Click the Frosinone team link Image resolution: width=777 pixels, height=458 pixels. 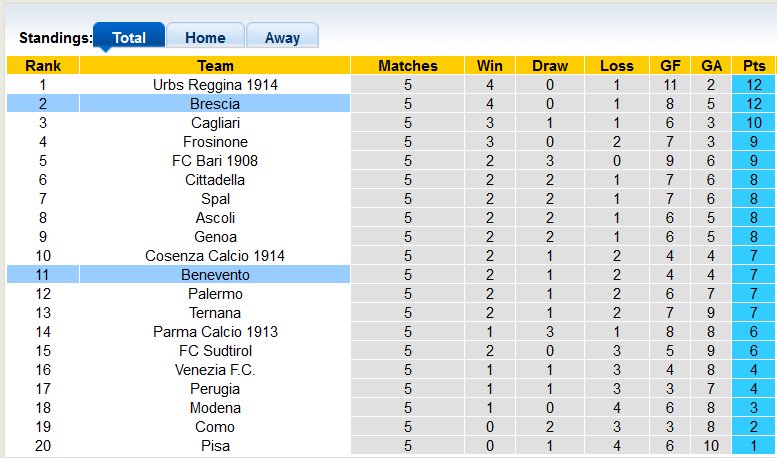[215, 142]
